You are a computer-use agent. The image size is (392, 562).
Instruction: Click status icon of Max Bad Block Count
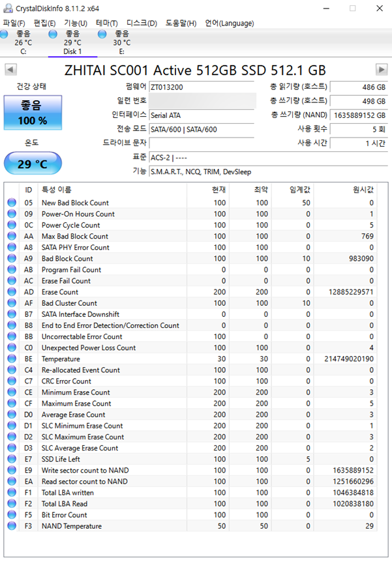coord(12,236)
